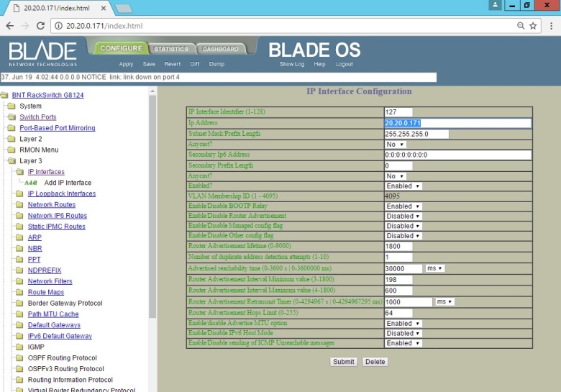Open the Enable/Disable BOOTP Relay dropdown

pos(403,206)
